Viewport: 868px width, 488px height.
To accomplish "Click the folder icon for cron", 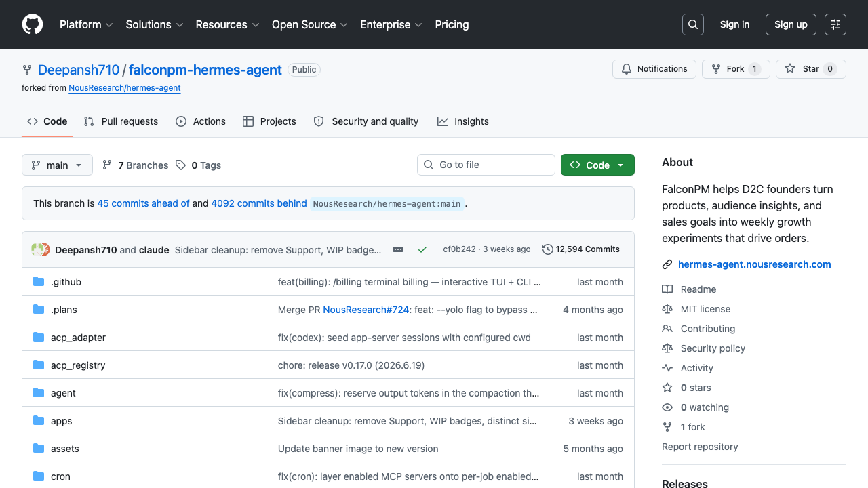I will pyautogui.click(x=39, y=476).
